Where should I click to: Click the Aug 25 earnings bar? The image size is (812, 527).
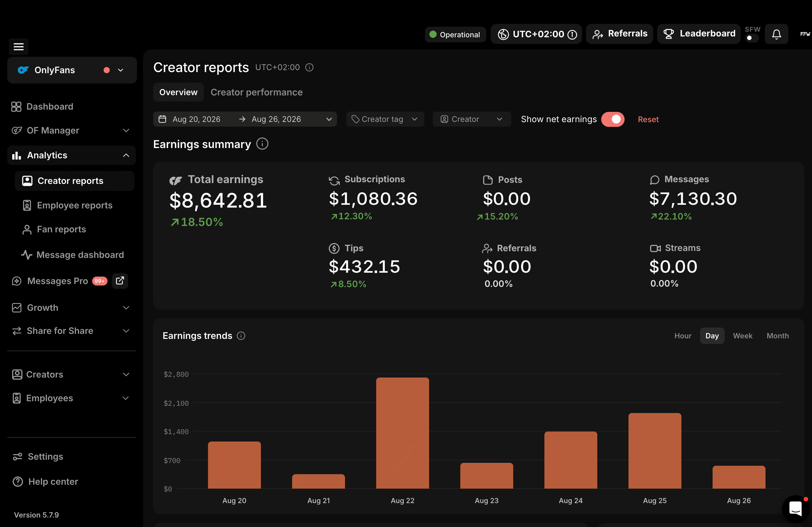coord(655,451)
